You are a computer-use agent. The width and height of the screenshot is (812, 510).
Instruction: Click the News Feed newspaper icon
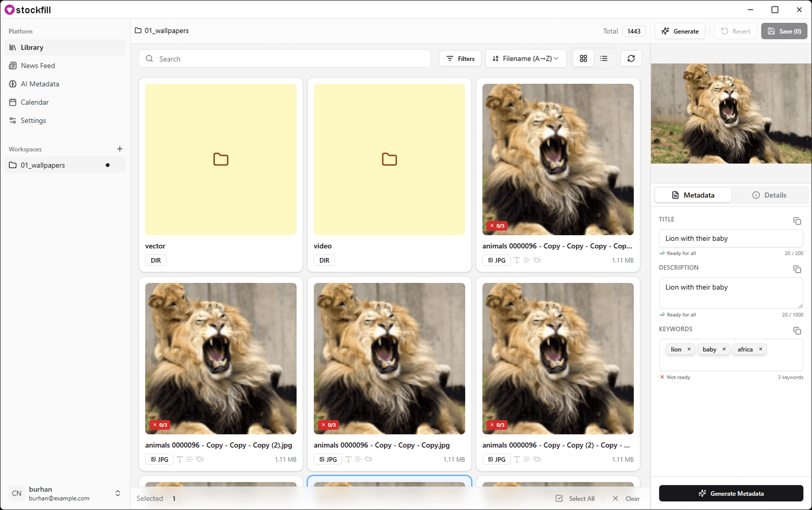tap(13, 66)
